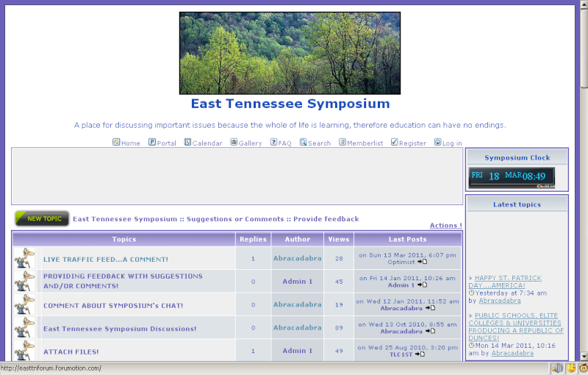Image resolution: width=588 pixels, height=375 pixels.
Task: Open HAPPY ST. PATRICK DAY....AMERICA! latest topic
Action: (x=505, y=282)
